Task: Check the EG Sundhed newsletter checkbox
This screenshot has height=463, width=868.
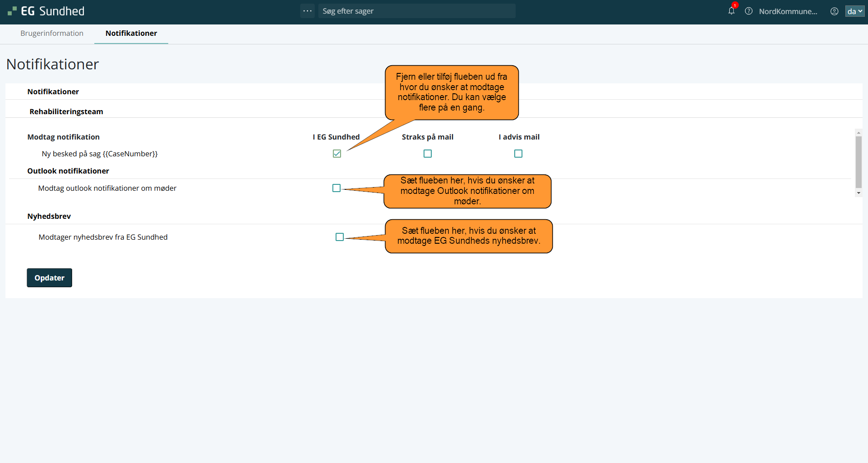Action: (340, 237)
